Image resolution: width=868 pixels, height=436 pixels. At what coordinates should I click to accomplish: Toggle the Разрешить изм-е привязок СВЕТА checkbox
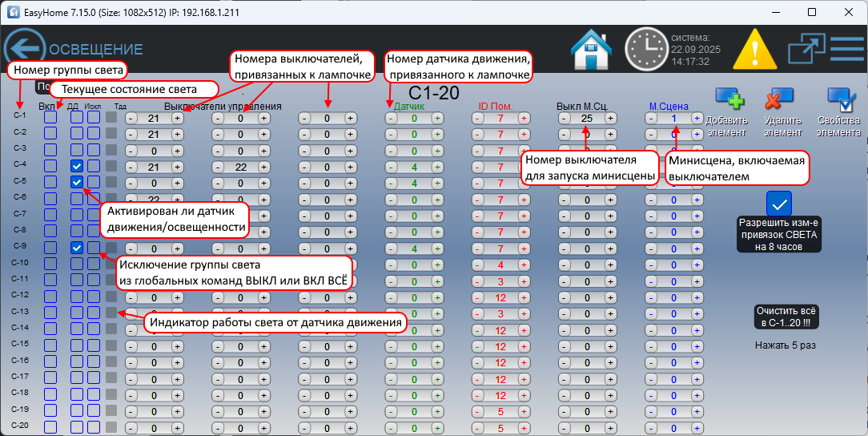pos(778,204)
